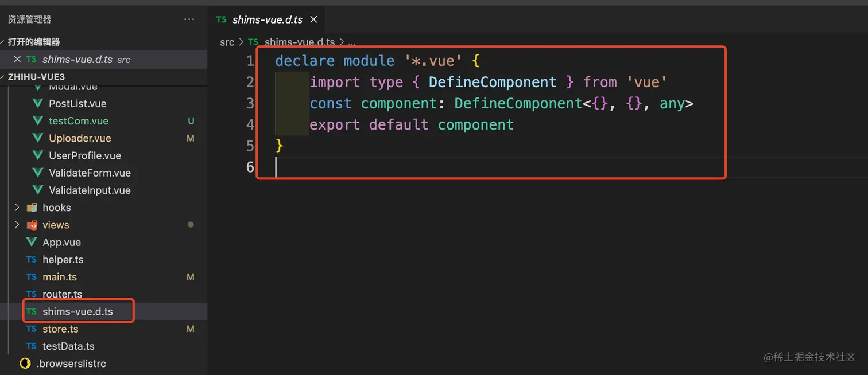868x375 pixels.
Task: Open testCom.vue file
Action: [79, 121]
